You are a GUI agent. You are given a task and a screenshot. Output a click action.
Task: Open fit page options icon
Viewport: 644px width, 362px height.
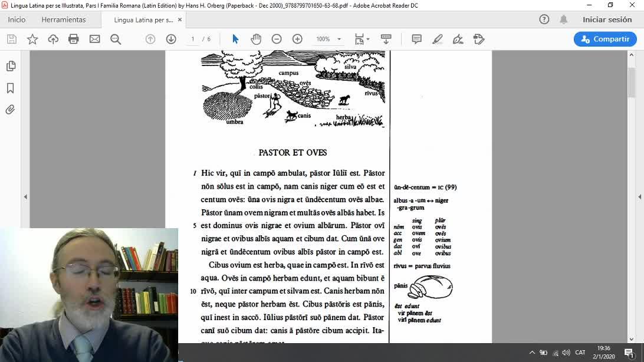click(359, 39)
